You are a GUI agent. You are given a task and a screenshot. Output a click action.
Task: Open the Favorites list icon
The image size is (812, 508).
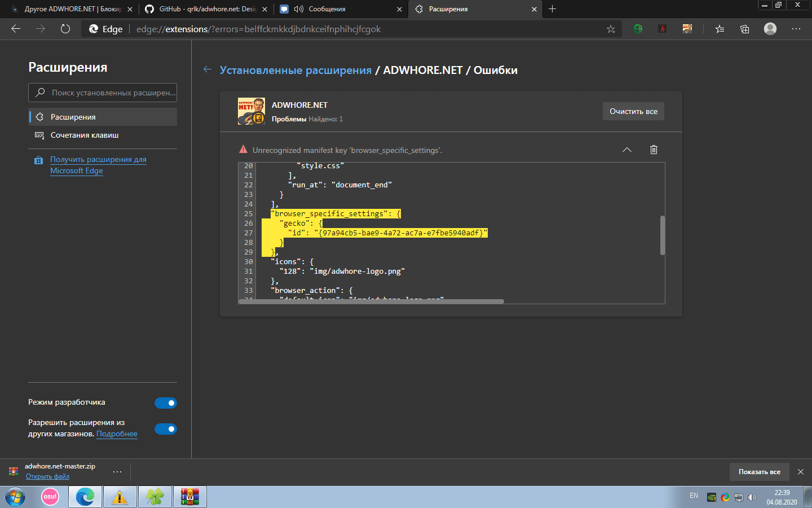click(720, 29)
